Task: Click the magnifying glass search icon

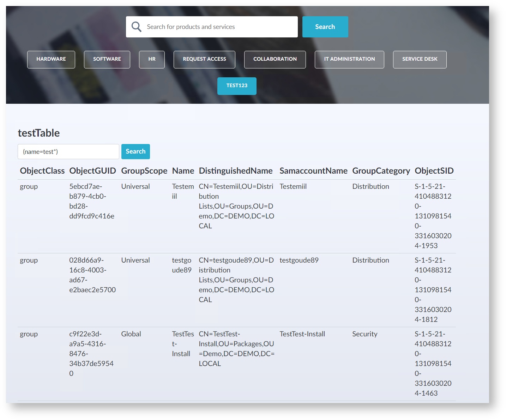Action: 136,27
